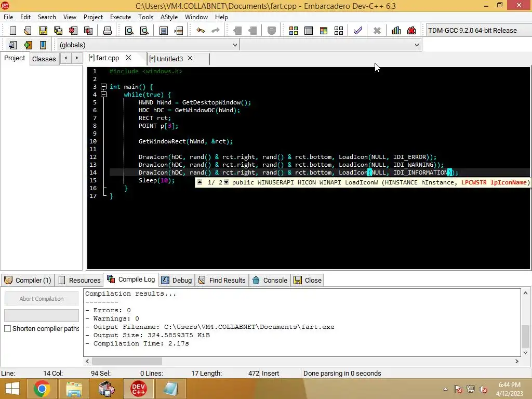Click the blue bookmark toggle icon
The image size is (532, 399).
point(43,45)
